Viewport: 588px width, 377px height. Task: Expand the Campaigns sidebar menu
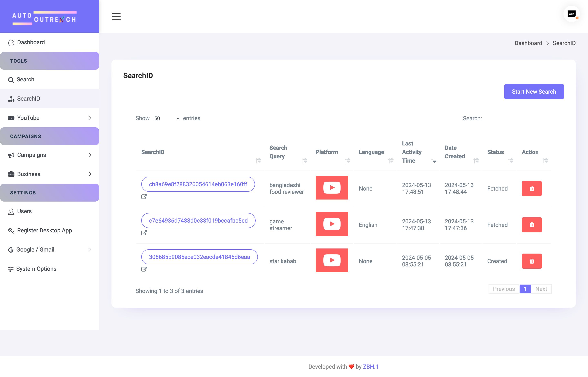coord(49,155)
